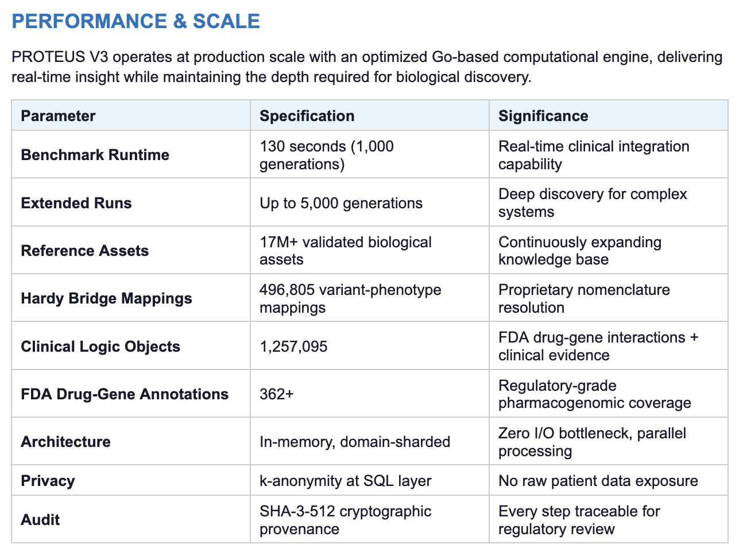Screen dimensions: 743x560
Task: Click the k-anonymity at SQL layer cell
Action: 345,481
